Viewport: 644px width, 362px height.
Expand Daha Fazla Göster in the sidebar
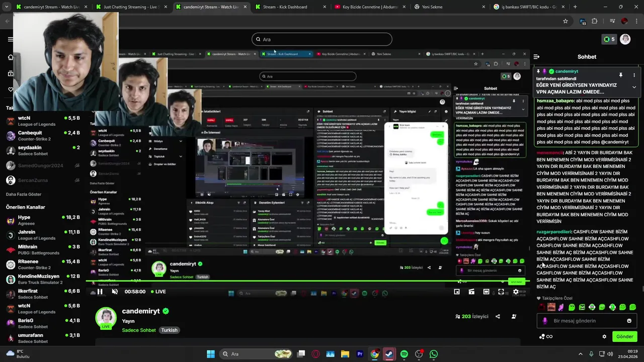[24, 194]
